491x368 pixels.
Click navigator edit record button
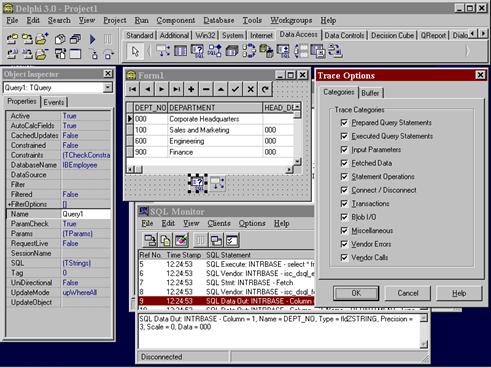(x=221, y=89)
